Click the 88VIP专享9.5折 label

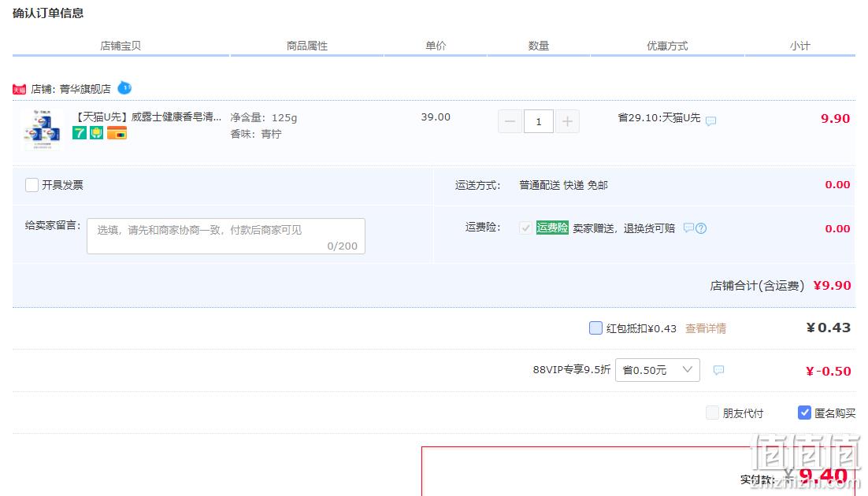coord(572,370)
